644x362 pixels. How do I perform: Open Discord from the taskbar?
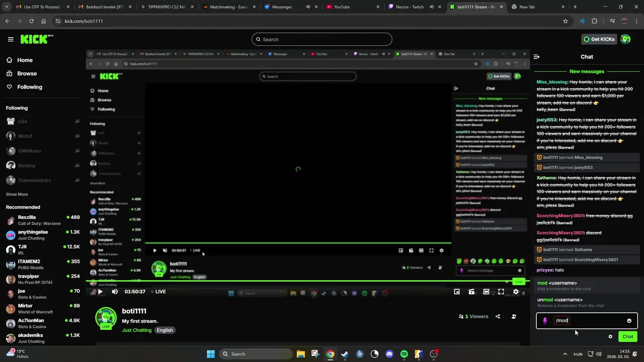[x=389, y=354]
